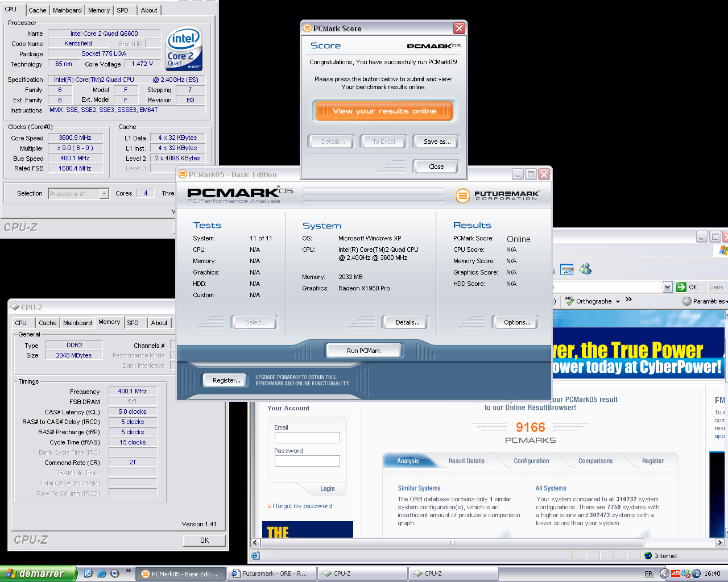Click the PCMark Score dialog title icon
Screen dimensions: 728x582
pos(307,28)
